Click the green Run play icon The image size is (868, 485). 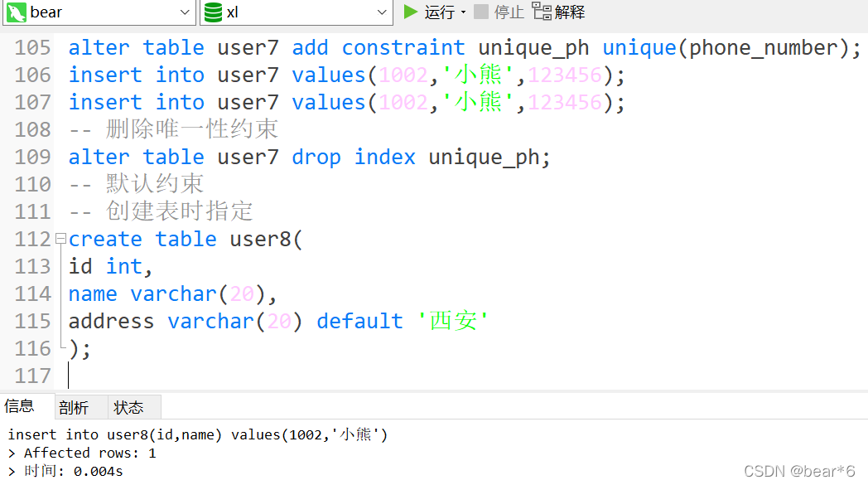point(410,12)
